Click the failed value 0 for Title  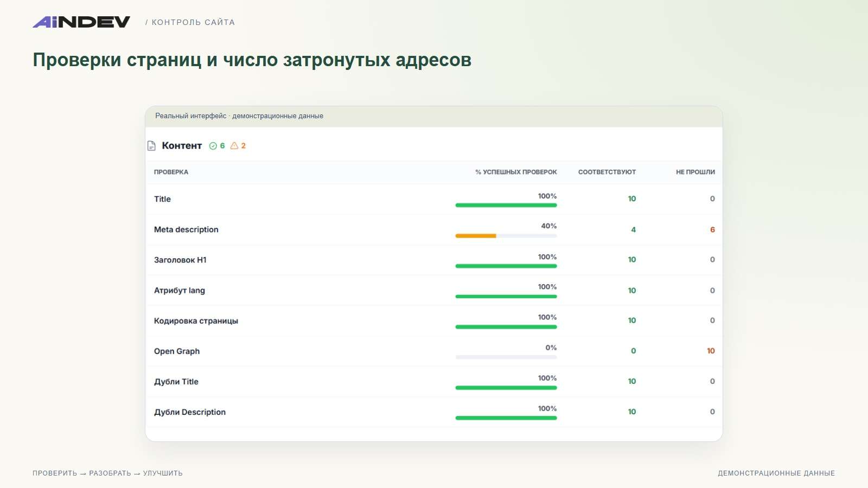(712, 199)
